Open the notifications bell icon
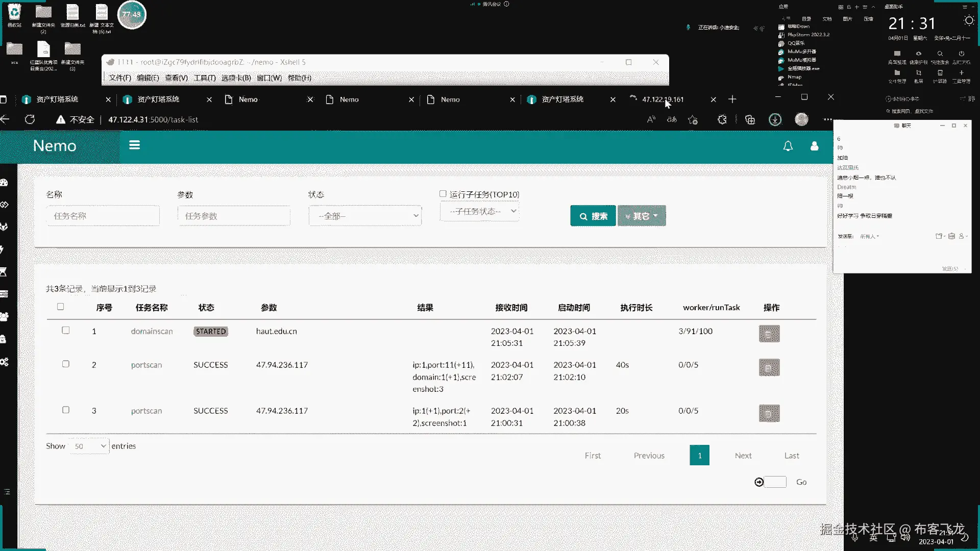Viewport: 980px width, 551px height. tap(788, 146)
